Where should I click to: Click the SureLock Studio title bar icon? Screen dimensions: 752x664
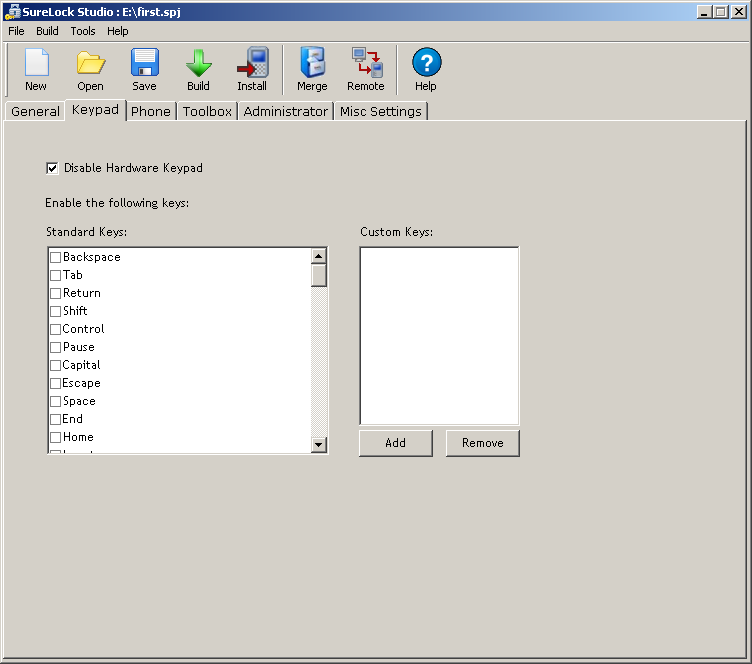pos(12,12)
